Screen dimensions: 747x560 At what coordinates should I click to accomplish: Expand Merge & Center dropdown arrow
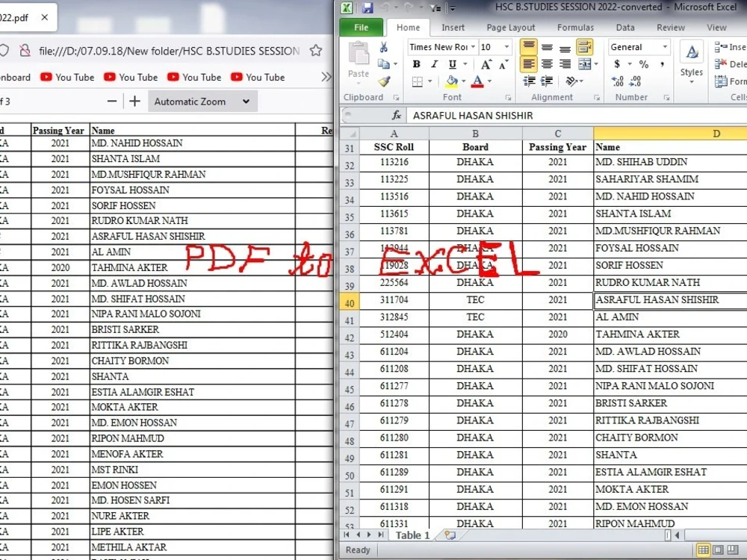[x=596, y=63]
